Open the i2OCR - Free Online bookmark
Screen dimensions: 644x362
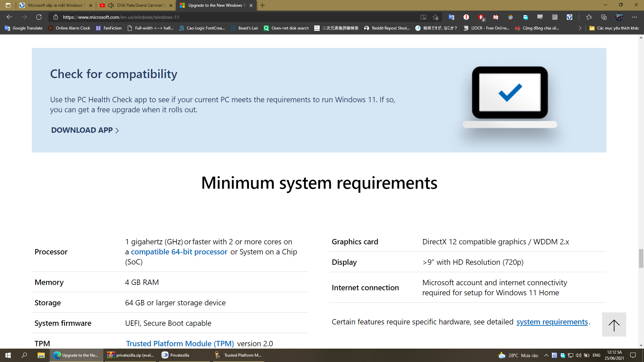(486, 28)
